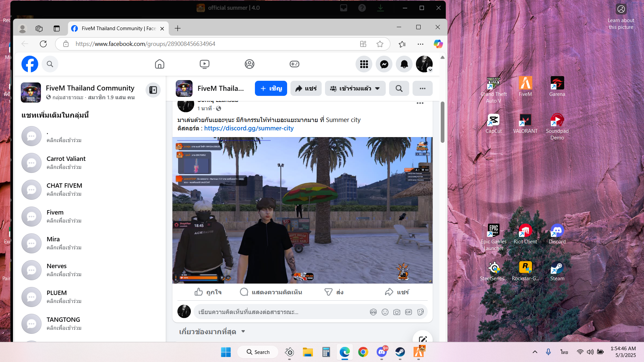Open Facebook Watch video icon
The image size is (644, 362).
pos(204,64)
